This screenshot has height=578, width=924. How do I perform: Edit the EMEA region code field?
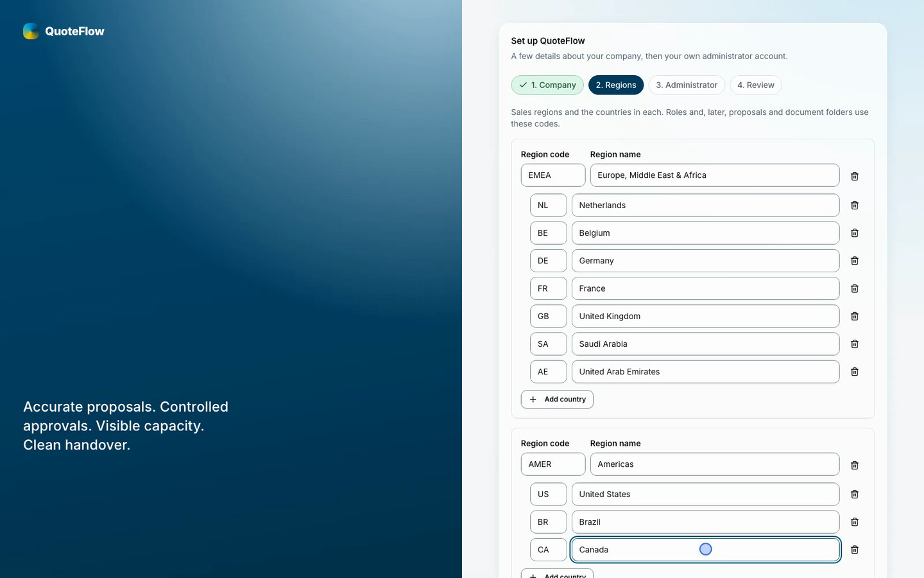point(553,175)
